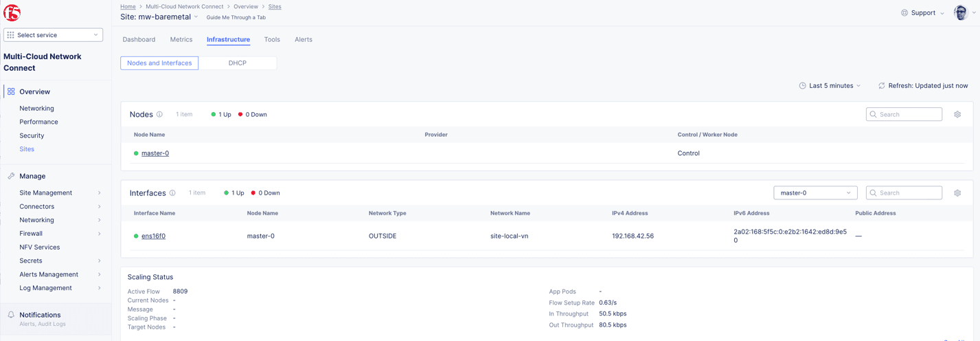Viewport: 980px width, 341px height.
Task: Switch to Nodes and Interfaces view
Action: click(x=159, y=63)
